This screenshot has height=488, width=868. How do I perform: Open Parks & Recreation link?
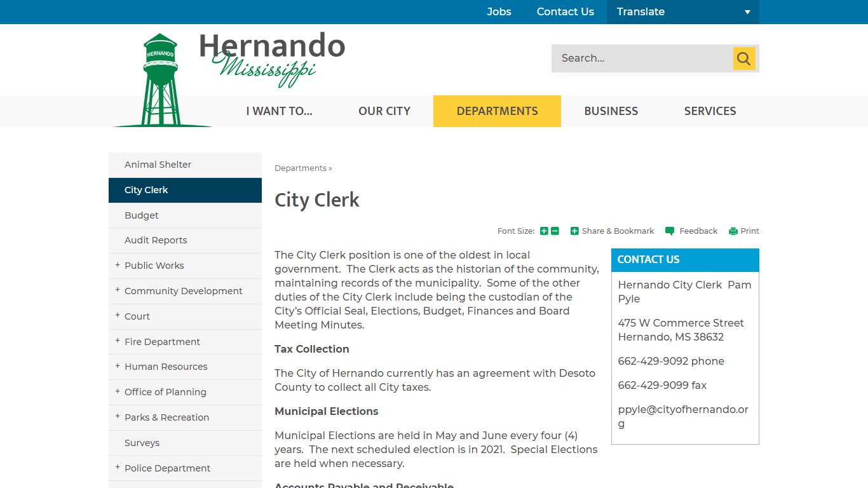click(167, 417)
